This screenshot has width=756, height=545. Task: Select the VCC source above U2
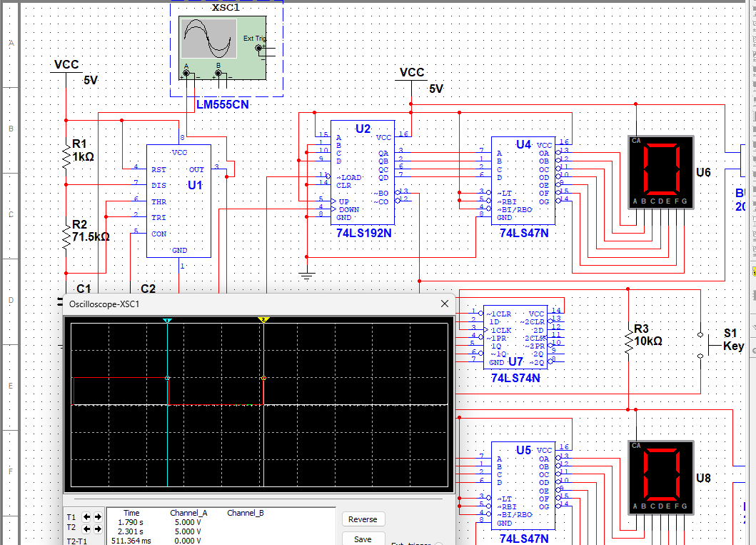[412, 75]
